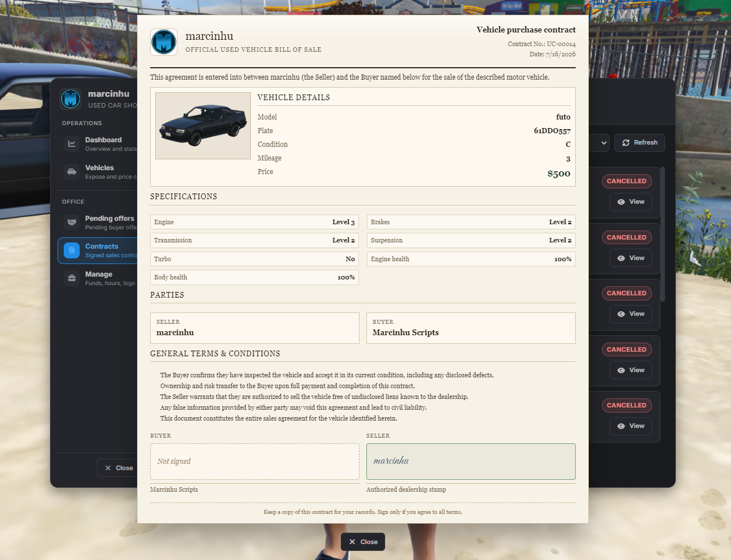Click the plate value 61DDO557

pos(552,131)
